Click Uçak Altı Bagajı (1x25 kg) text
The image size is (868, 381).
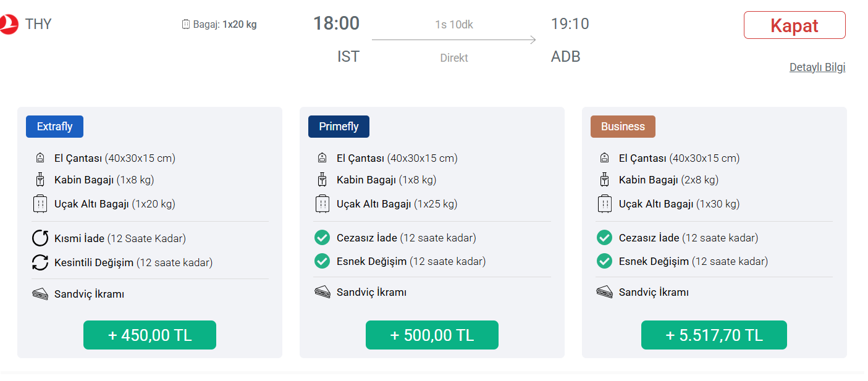397,204
